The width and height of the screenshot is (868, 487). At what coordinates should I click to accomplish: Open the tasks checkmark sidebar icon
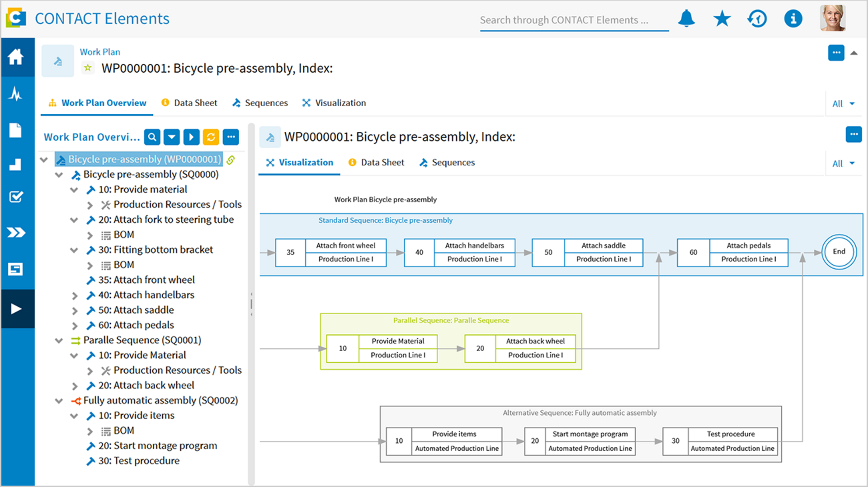(16, 197)
